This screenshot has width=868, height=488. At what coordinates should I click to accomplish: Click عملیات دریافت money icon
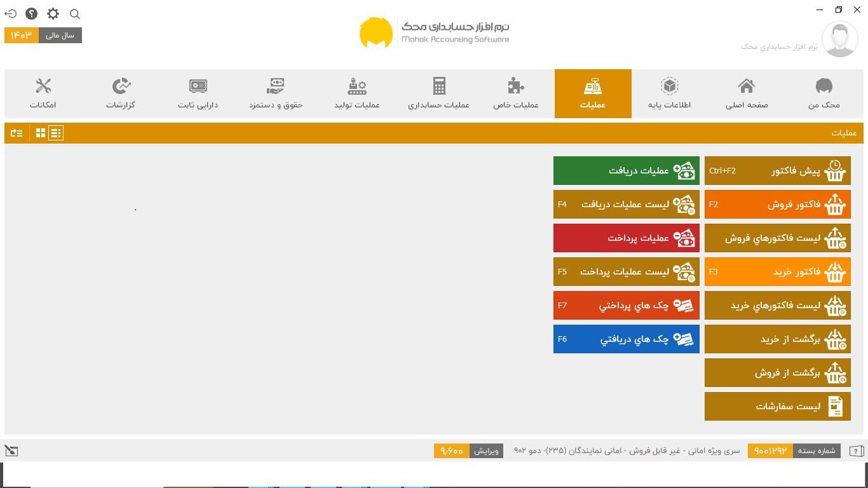684,170
